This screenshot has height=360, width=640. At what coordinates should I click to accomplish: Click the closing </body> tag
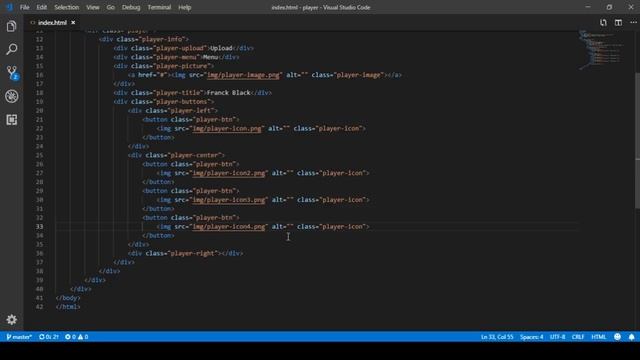[68, 298]
